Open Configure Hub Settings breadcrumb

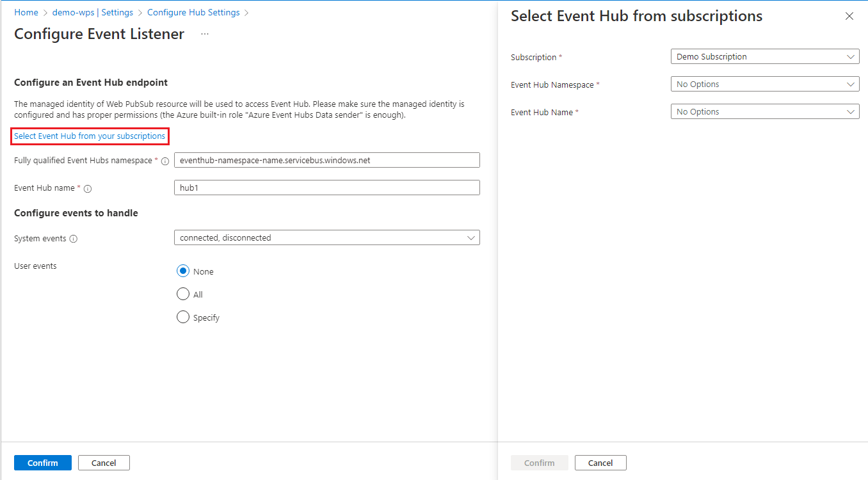pyautogui.click(x=193, y=13)
